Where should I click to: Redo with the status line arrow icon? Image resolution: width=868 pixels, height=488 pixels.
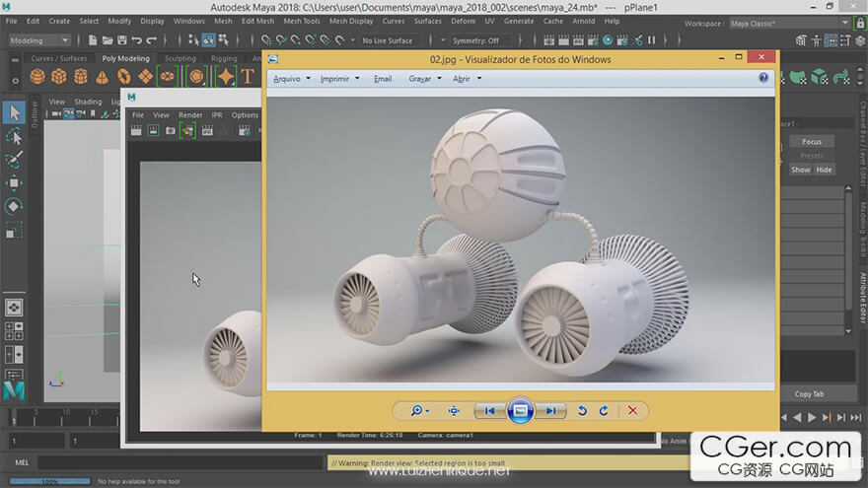(x=151, y=39)
